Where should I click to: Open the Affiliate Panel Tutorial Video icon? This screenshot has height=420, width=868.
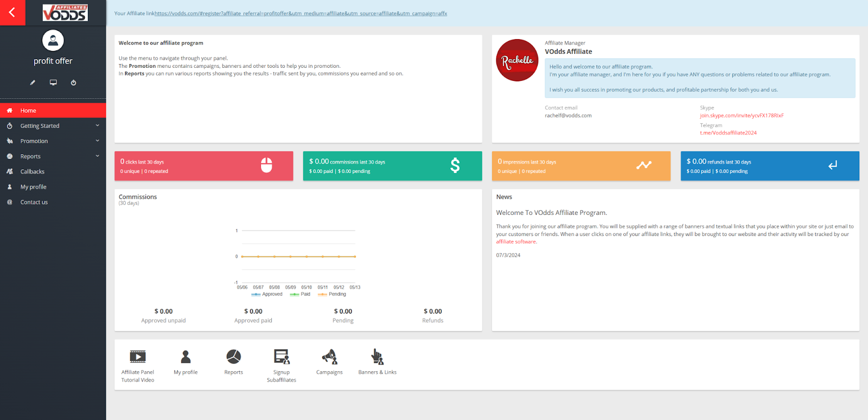coord(138,357)
